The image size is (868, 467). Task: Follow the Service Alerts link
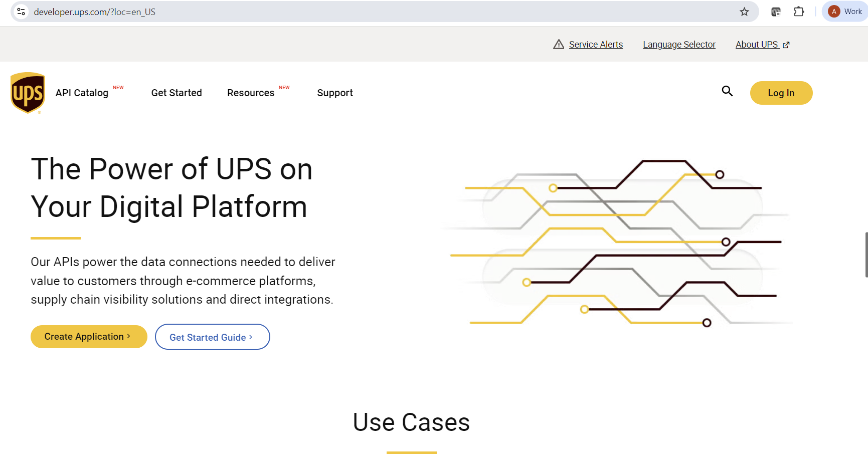[x=596, y=45]
